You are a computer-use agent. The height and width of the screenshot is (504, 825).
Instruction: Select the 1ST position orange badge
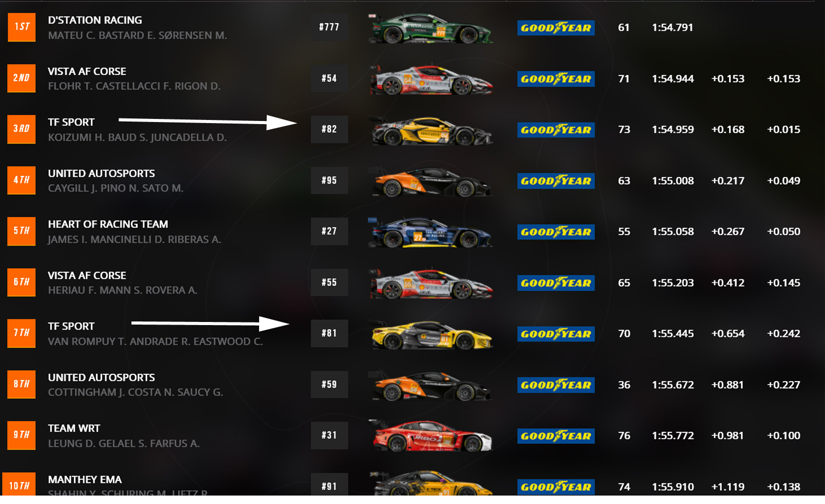(22, 27)
